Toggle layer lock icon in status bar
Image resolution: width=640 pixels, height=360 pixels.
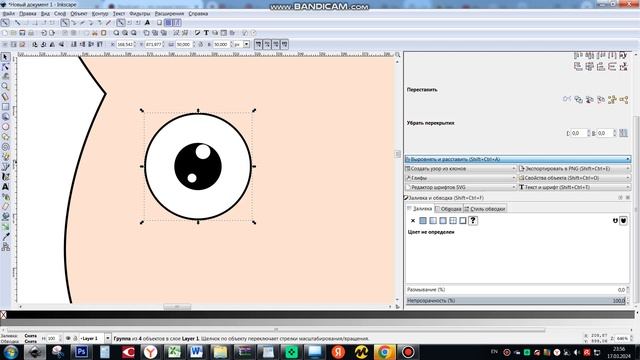click(x=75, y=338)
